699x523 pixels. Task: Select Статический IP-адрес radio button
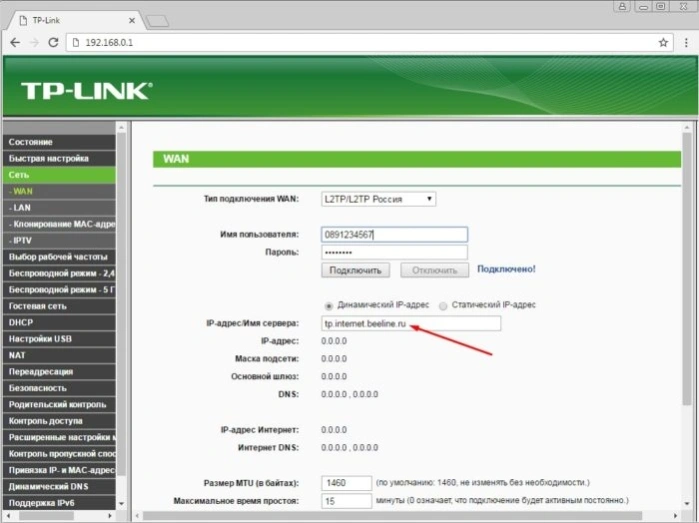(443, 306)
